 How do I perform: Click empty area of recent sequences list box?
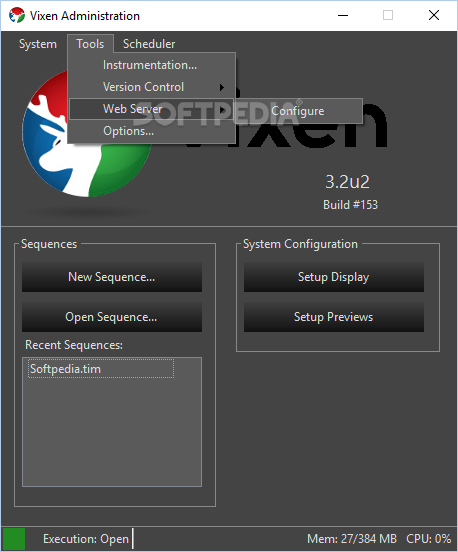[112, 433]
